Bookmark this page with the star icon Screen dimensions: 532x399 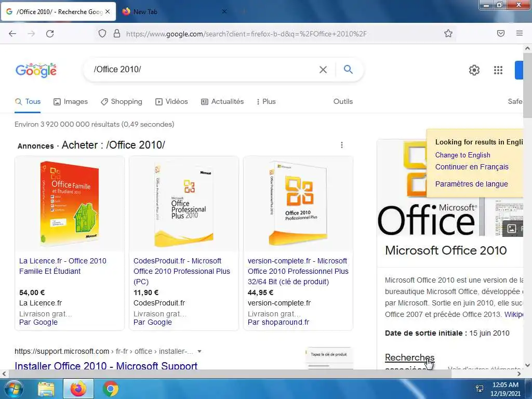448,33
